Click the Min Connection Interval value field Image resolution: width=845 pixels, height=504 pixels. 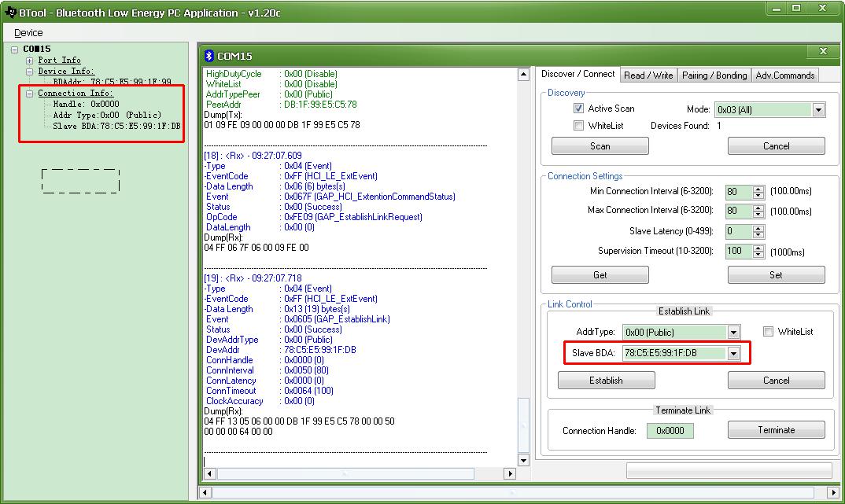(738, 192)
